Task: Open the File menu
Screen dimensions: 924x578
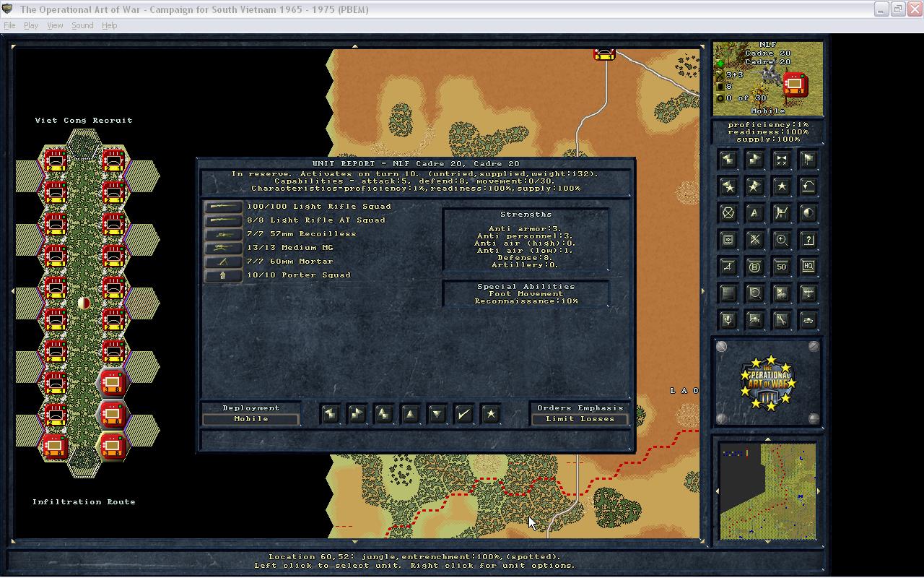Action: pyautogui.click(x=9, y=25)
